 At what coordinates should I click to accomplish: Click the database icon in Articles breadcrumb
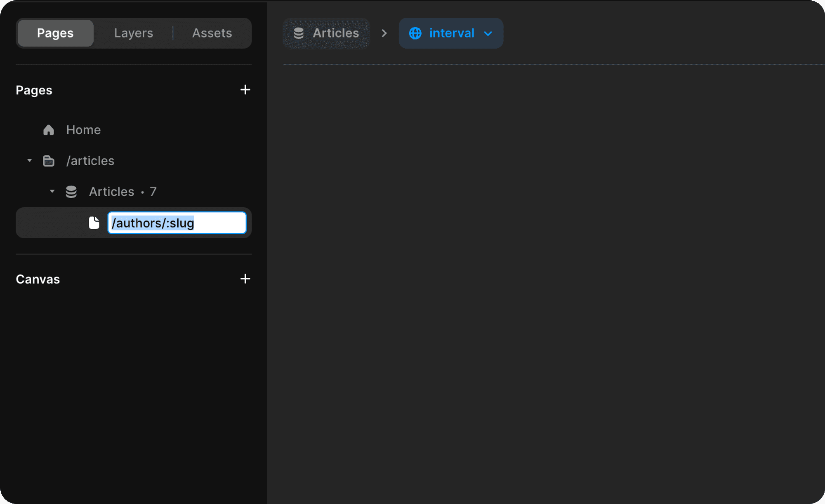pos(299,33)
